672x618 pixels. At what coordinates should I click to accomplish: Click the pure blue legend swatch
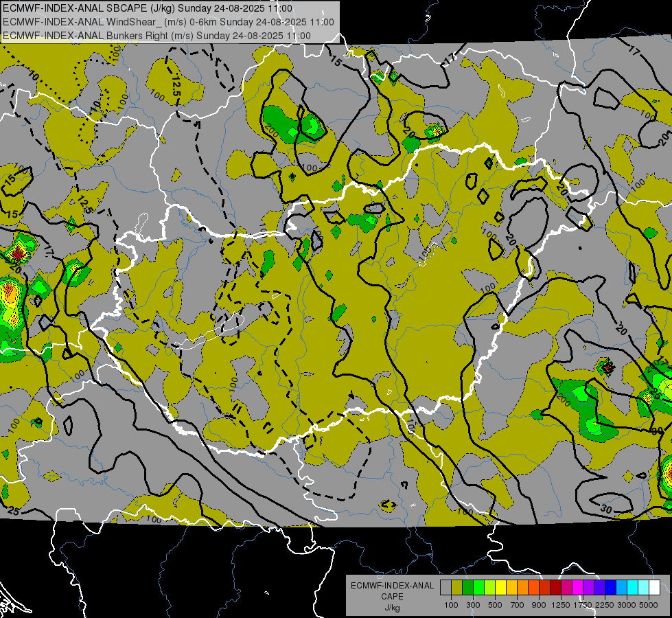[x=611, y=587]
